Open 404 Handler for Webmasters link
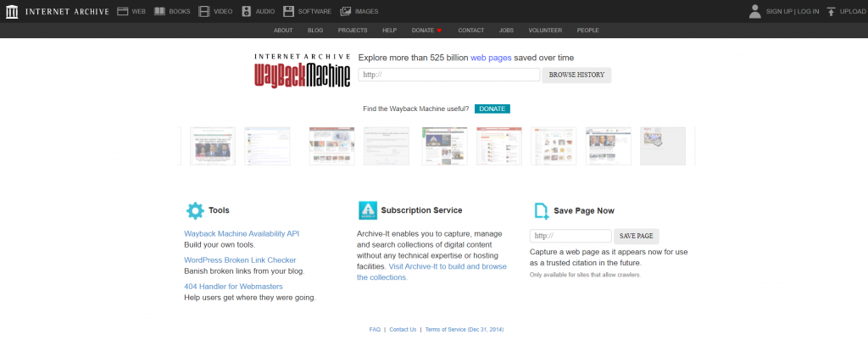Screen dimensions: 868x346 (x=234, y=287)
